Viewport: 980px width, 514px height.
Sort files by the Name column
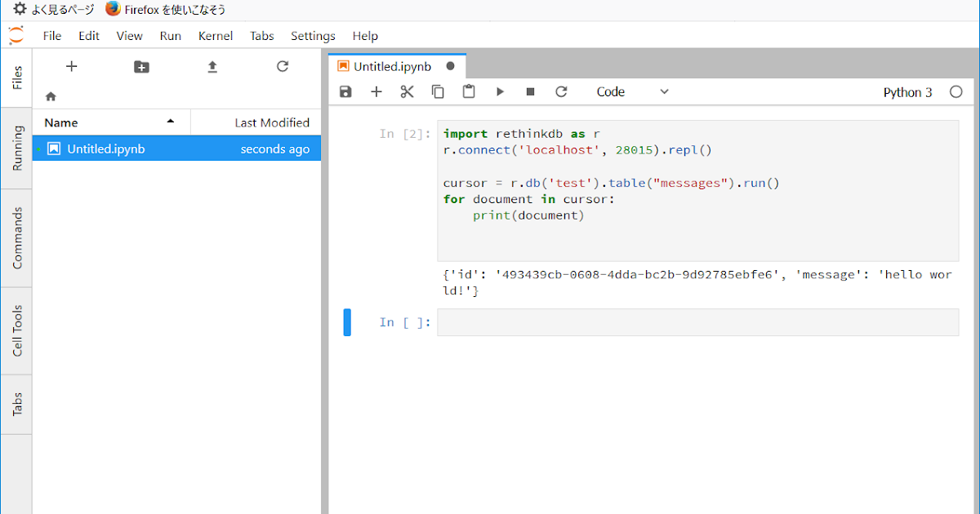point(61,122)
